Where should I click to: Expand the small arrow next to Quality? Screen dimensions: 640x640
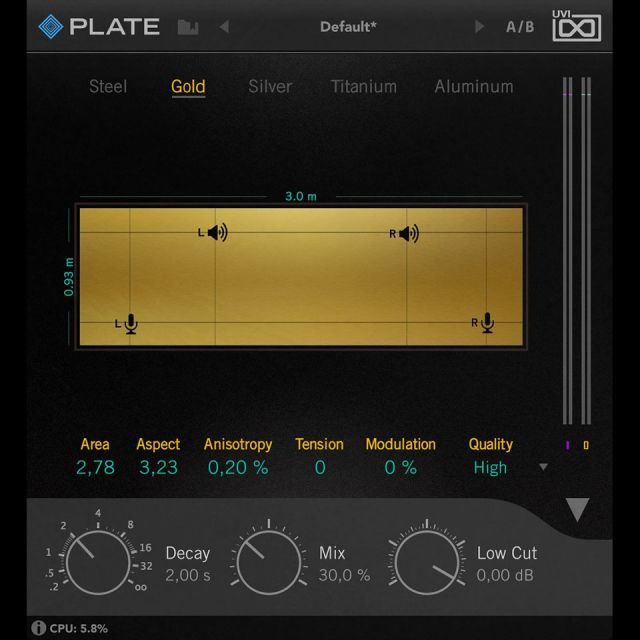(544, 467)
